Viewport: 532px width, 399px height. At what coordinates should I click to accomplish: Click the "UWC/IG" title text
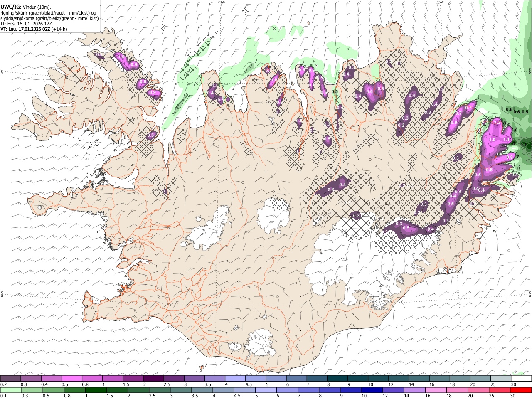tap(10, 7)
